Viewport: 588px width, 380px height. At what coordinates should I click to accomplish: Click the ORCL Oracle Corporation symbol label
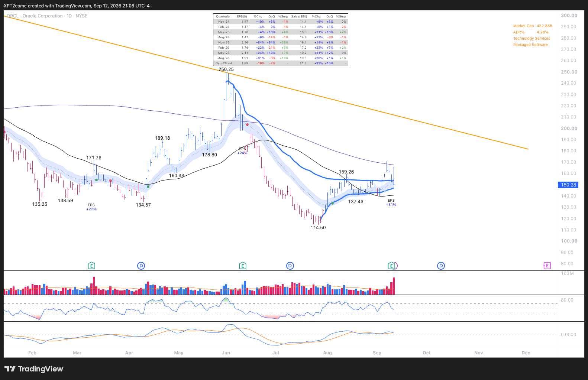[47, 16]
